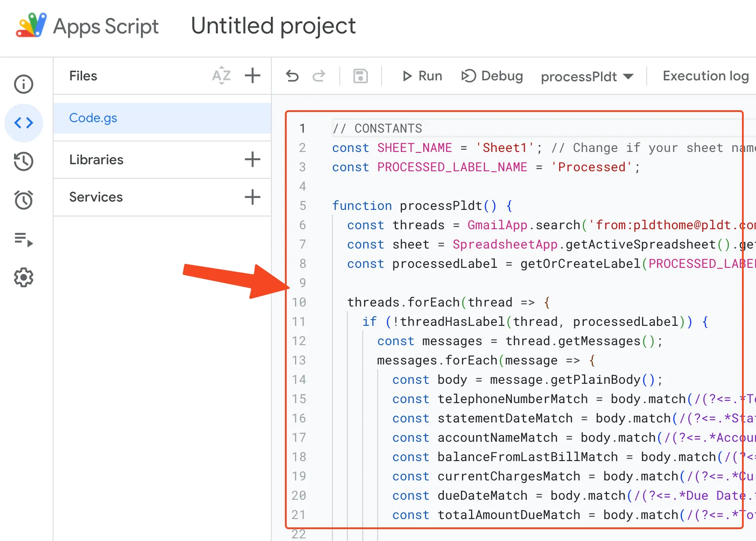The width and height of the screenshot is (756, 541).
Task: Add a service with Services plus
Action: coord(252,197)
